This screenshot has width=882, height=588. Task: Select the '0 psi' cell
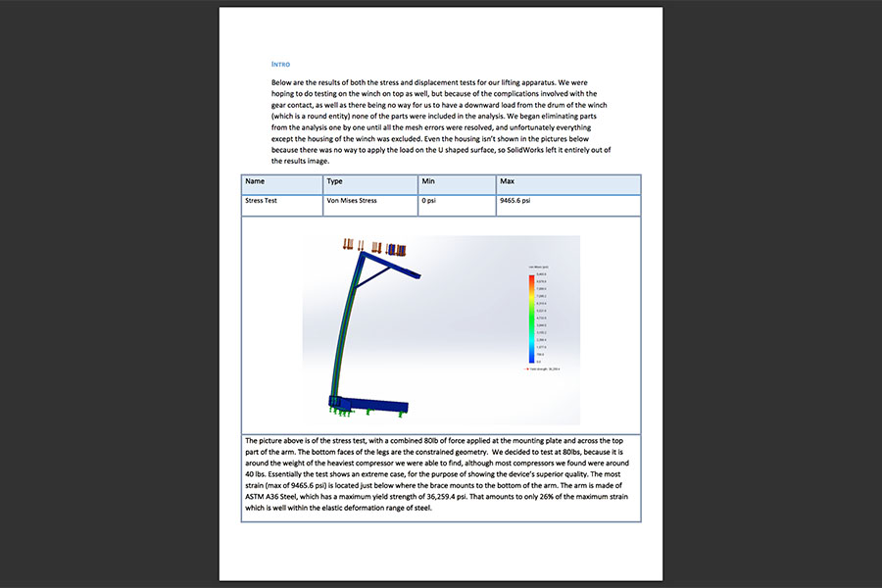(457, 206)
